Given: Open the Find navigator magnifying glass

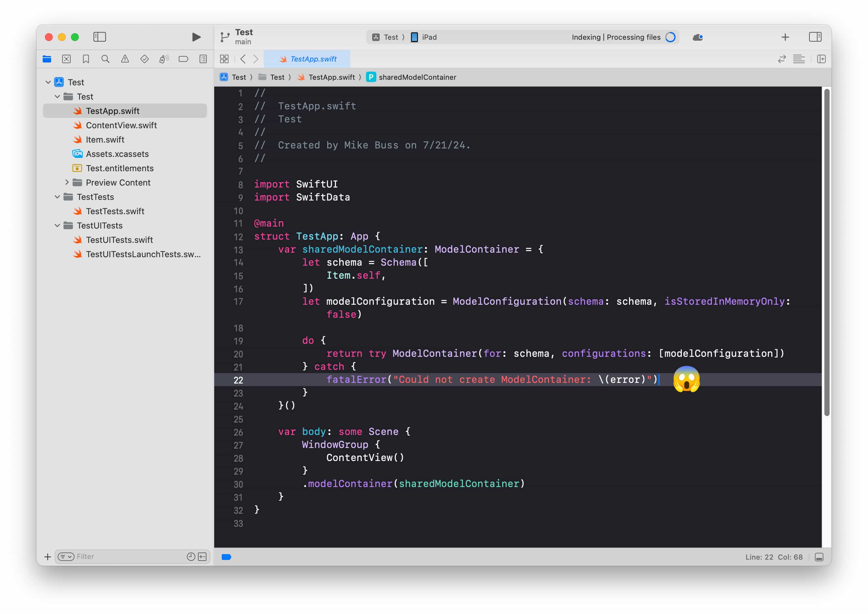Looking at the screenshot, I should [105, 59].
